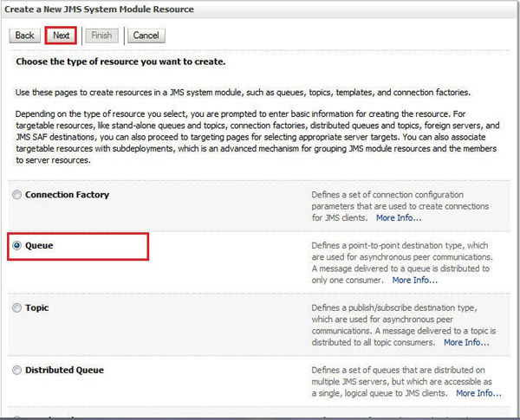The image size is (520, 420).
Task: Click the point-to-point Queue description text
Action: (402, 257)
